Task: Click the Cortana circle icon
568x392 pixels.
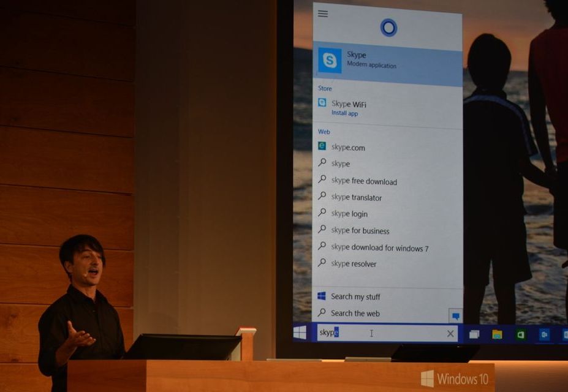Action: pyautogui.click(x=388, y=28)
